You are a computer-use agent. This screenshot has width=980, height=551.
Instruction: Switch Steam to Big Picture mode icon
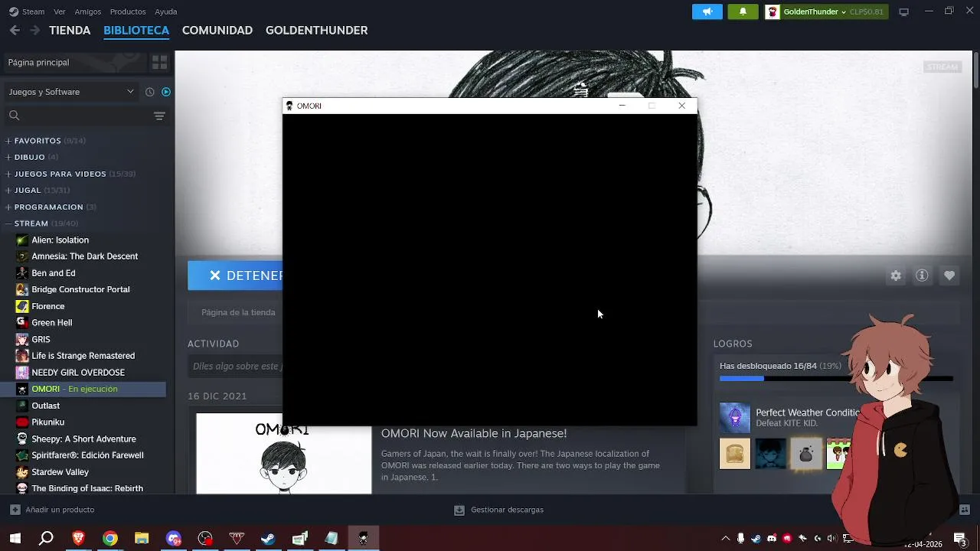pyautogui.click(x=904, y=11)
